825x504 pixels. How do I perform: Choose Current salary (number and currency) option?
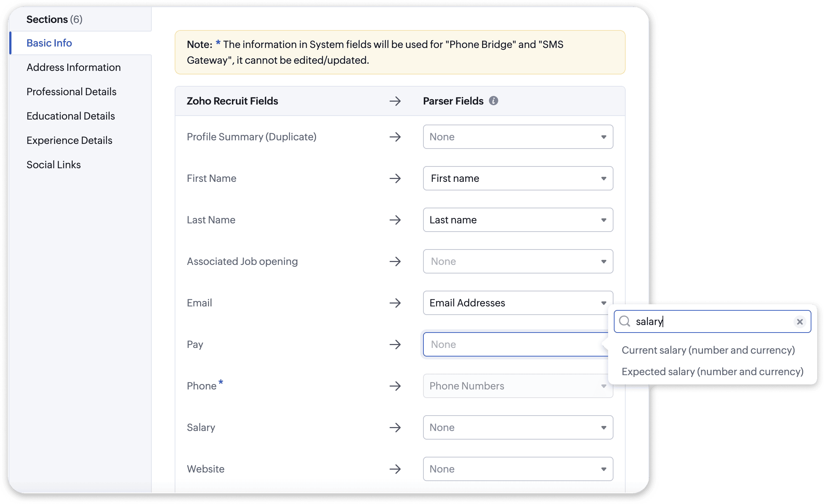(708, 350)
